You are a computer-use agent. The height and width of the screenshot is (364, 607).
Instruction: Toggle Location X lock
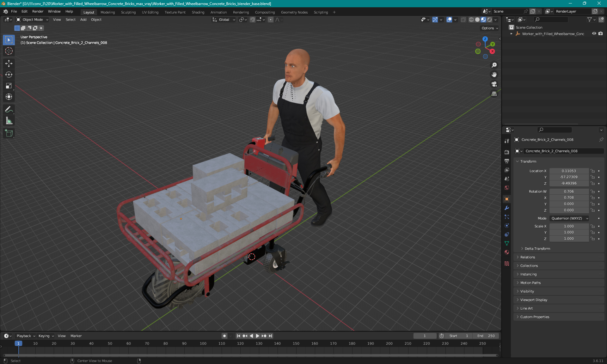pos(593,171)
